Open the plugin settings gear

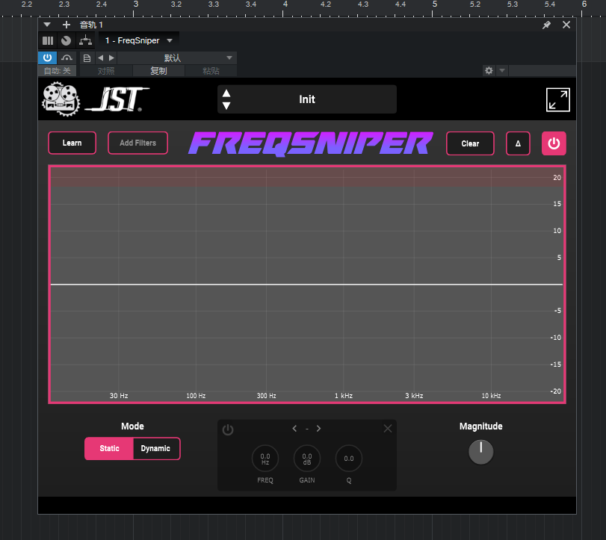pyautogui.click(x=488, y=71)
